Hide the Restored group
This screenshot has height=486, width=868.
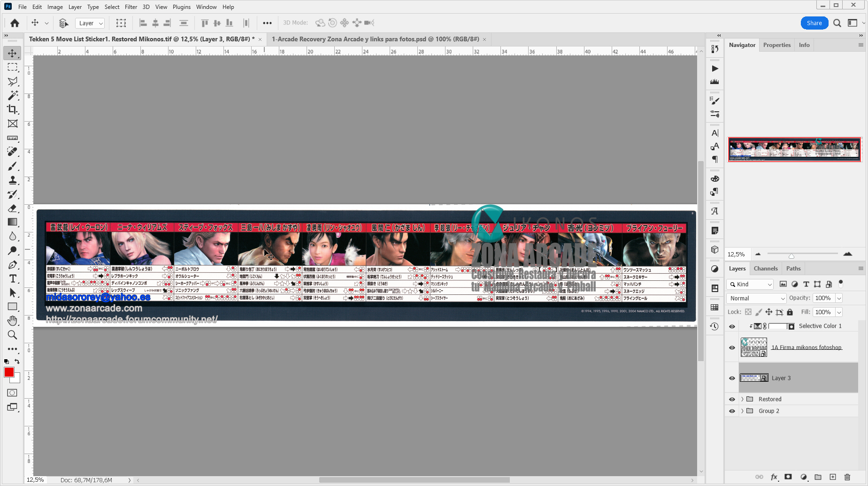732,399
